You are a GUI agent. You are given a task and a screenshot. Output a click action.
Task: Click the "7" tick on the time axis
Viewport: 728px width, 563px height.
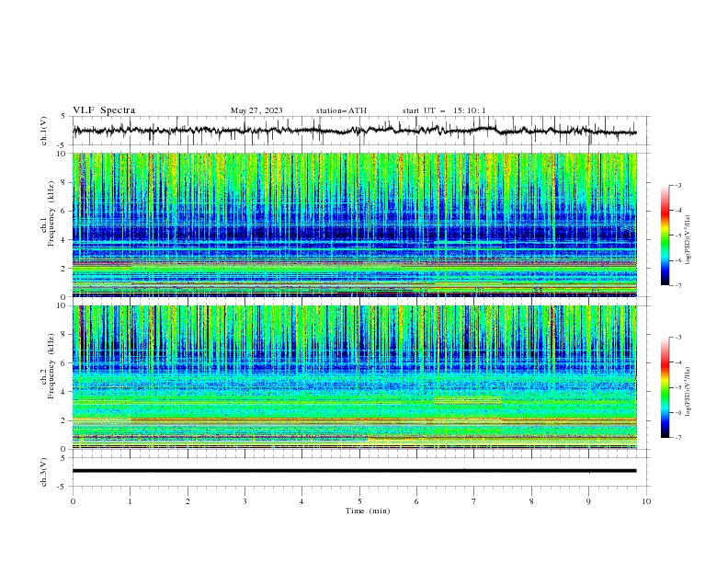[x=474, y=501]
